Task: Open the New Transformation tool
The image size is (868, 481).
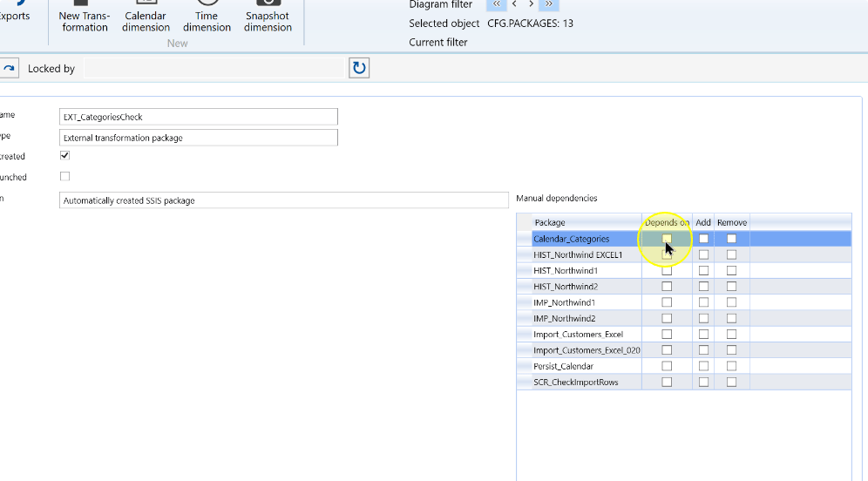Action: [x=85, y=17]
